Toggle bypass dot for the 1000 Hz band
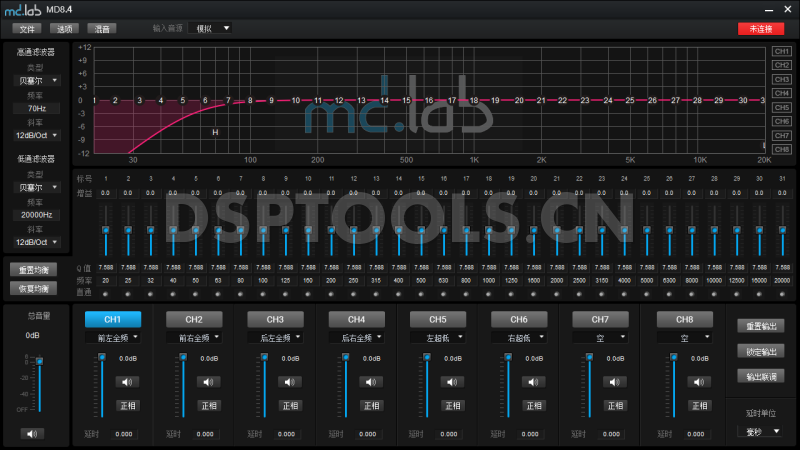The height and width of the screenshot is (450, 800). pyautogui.click(x=488, y=294)
